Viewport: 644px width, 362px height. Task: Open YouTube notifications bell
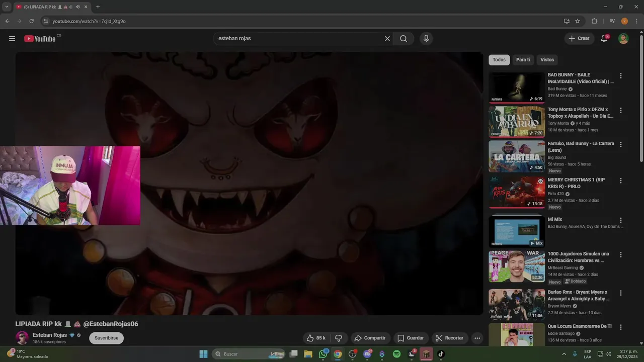tap(604, 39)
